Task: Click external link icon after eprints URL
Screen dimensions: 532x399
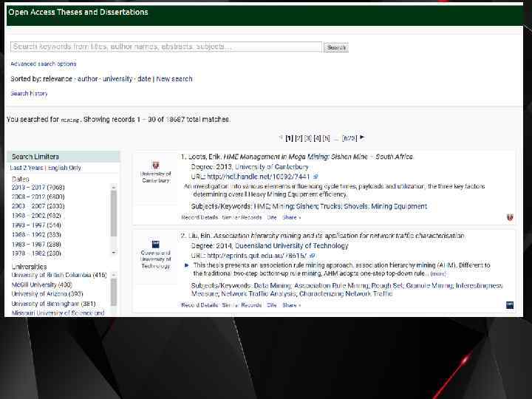Action: (313, 256)
